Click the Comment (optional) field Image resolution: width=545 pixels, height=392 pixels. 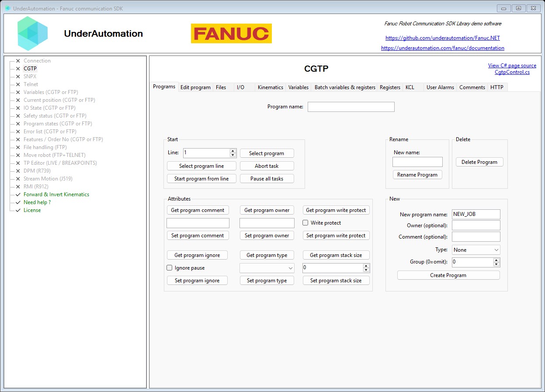pyautogui.click(x=476, y=237)
